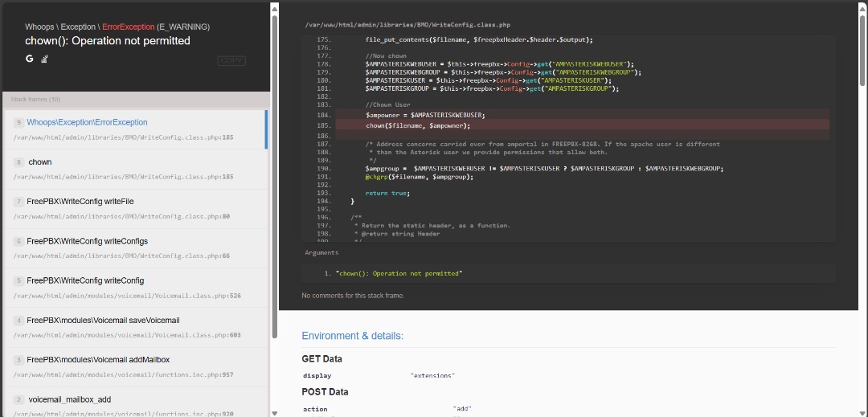Open the Stack Overflow search icon
868x417 pixels.
pyautogui.click(x=44, y=59)
